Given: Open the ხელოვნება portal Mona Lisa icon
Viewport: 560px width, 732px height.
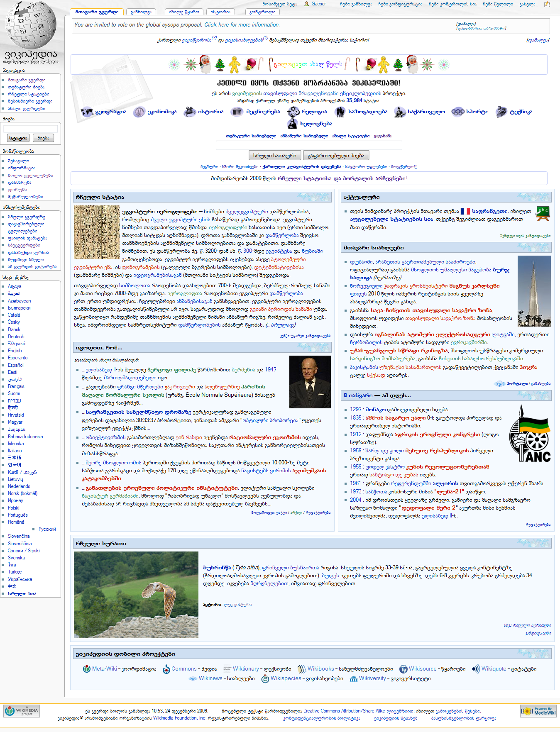Looking at the screenshot, I should tap(293, 124).
